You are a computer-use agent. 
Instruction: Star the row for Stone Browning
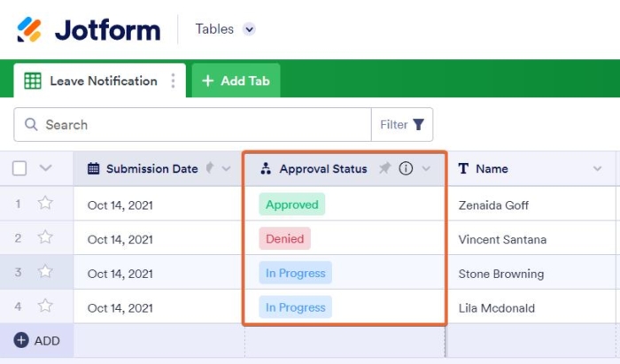click(45, 273)
